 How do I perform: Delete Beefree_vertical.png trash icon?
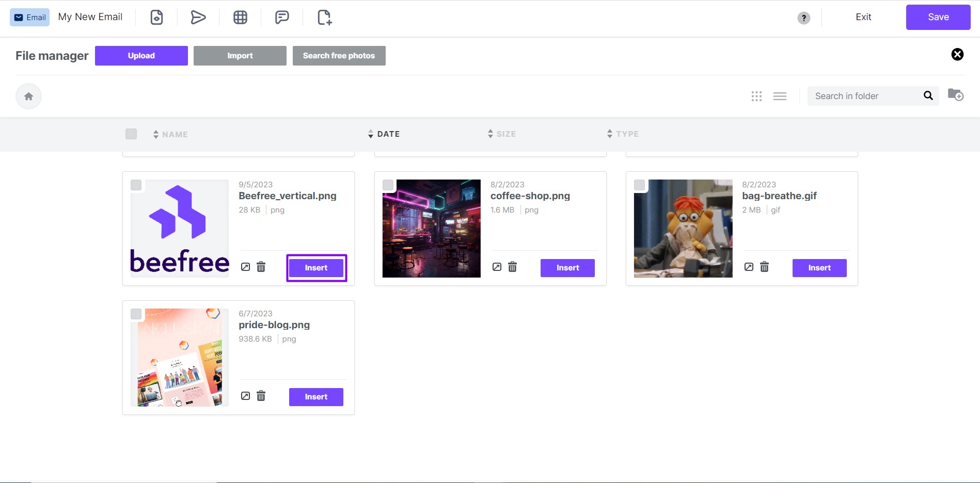pos(261,267)
